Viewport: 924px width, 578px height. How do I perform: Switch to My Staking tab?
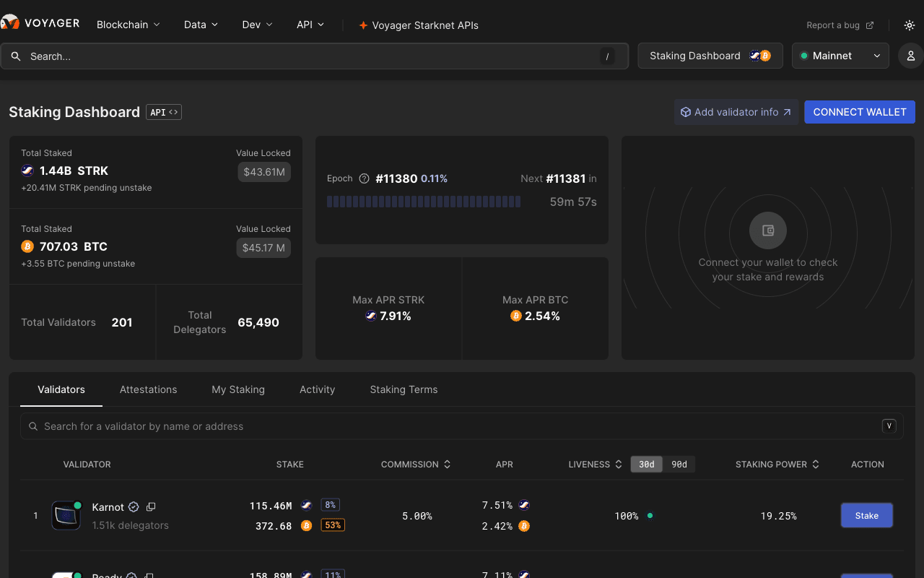pos(238,389)
